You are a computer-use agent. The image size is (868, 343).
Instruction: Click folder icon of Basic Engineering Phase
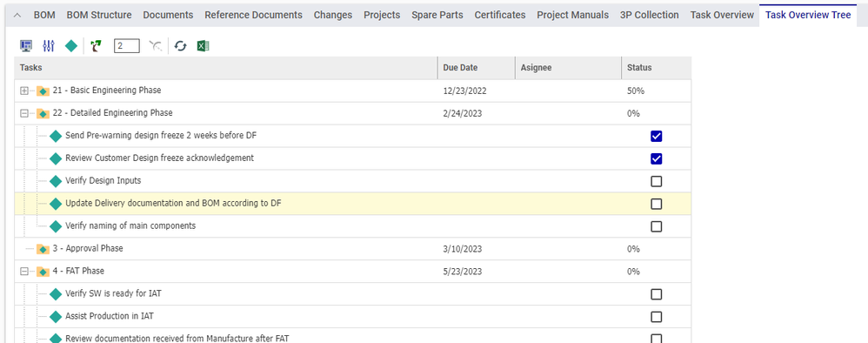(x=43, y=91)
